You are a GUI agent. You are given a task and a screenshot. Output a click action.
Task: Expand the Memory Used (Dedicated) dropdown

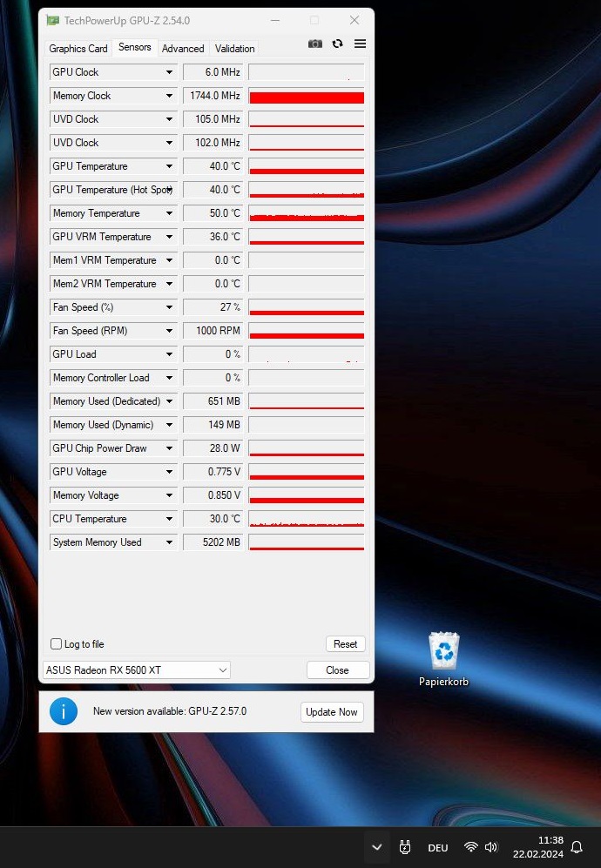[x=169, y=401]
